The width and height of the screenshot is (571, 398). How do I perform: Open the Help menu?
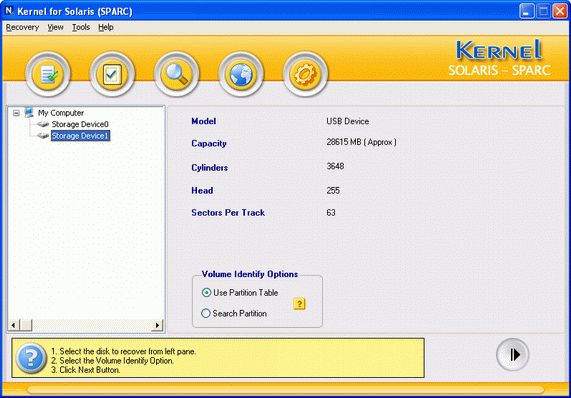106,27
